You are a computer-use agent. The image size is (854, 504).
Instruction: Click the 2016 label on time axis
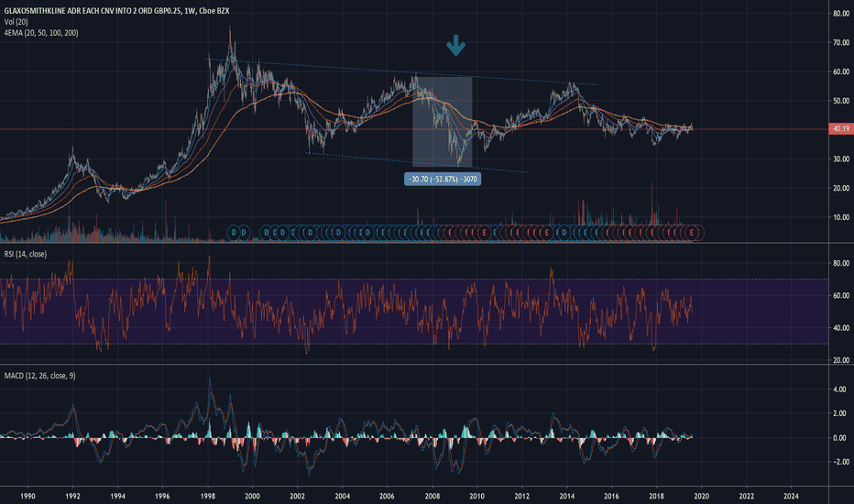coord(611,496)
